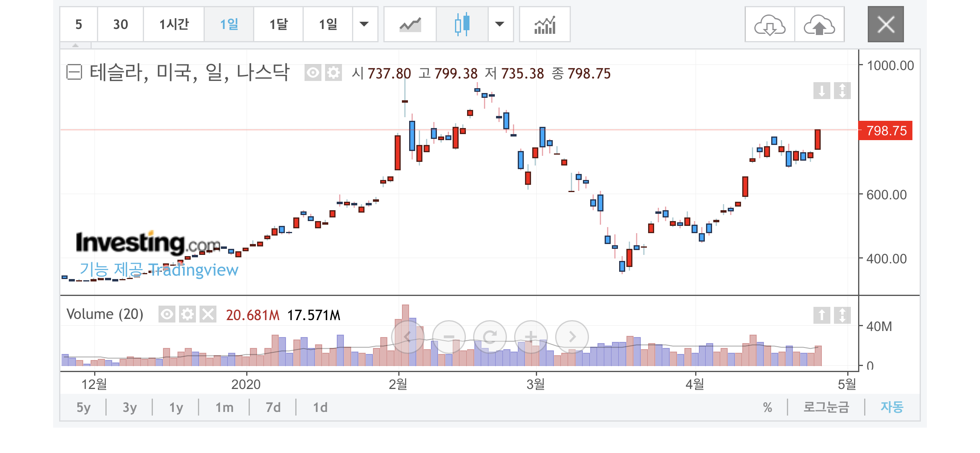The height and width of the screenshot is (453, 980).
Task: Click the cloud upload save-chart icon
Action: [x=819, y=24]
